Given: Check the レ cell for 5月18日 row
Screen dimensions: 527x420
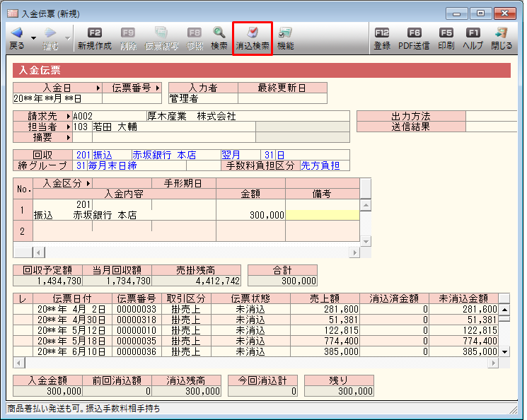Looking at the screenshot, I should click(x=23, y=342).
